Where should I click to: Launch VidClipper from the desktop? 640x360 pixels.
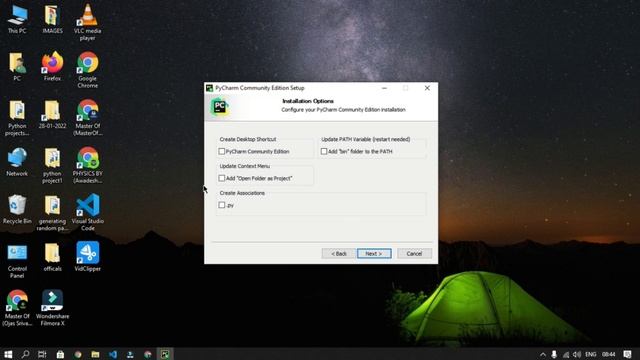tap(87, 257)
